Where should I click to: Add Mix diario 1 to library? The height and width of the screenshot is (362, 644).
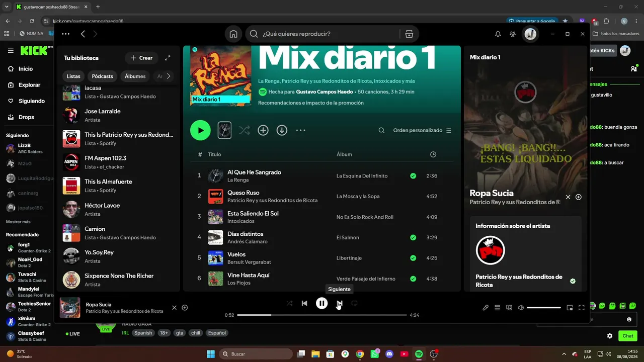click(263, 130)
